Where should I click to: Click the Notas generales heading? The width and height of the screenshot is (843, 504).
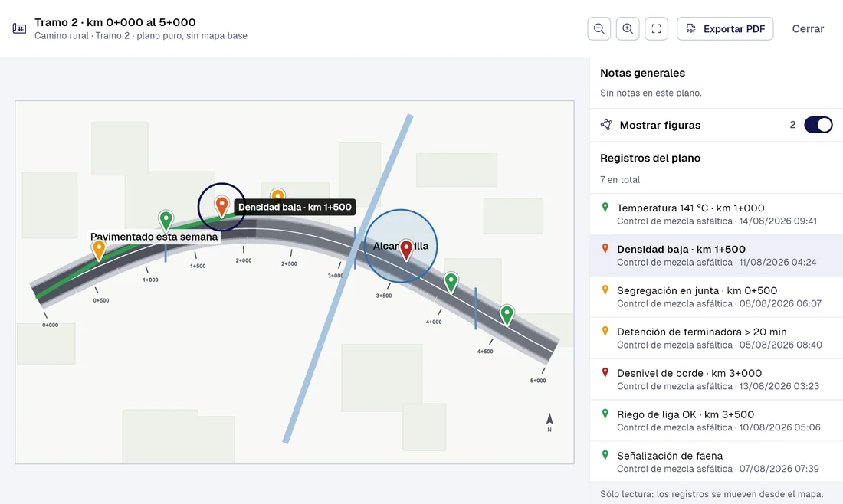642,73
